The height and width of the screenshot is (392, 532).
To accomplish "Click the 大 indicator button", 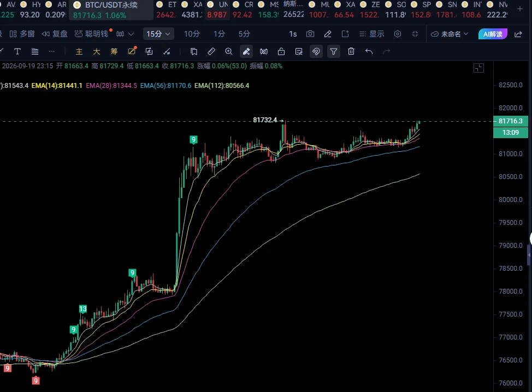I will tap(97, 51).
